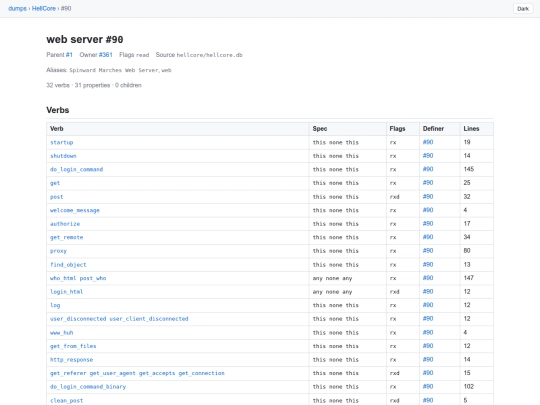This screenshot has width=540, height=405.
Task: Open the www_huh verb
Action: (62, 332)
